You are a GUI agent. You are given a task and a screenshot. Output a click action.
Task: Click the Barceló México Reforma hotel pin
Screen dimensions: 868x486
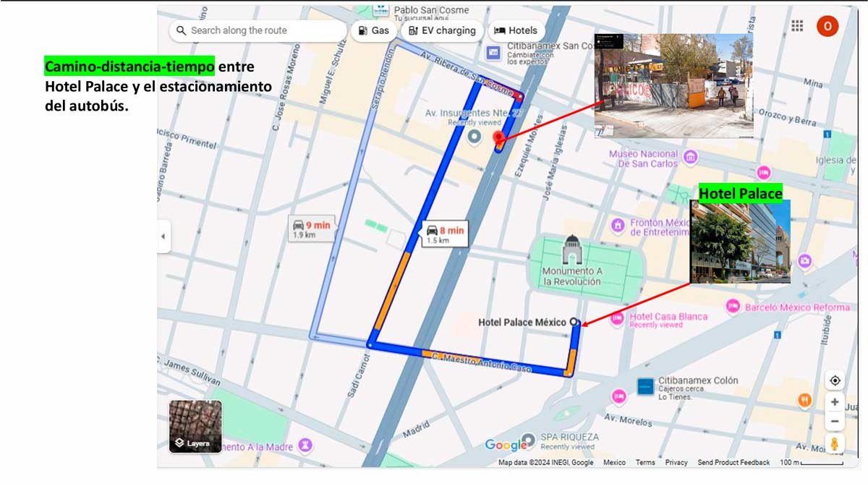(733, 306)
